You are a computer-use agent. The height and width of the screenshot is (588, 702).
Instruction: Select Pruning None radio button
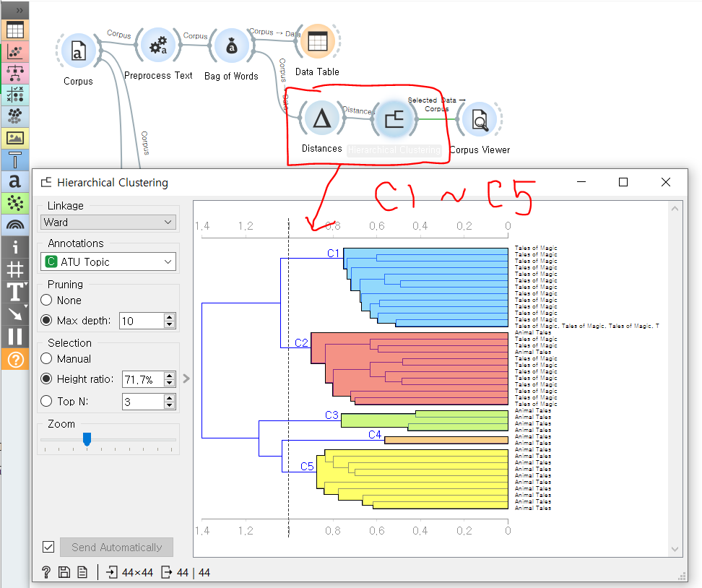click(46, 300)
